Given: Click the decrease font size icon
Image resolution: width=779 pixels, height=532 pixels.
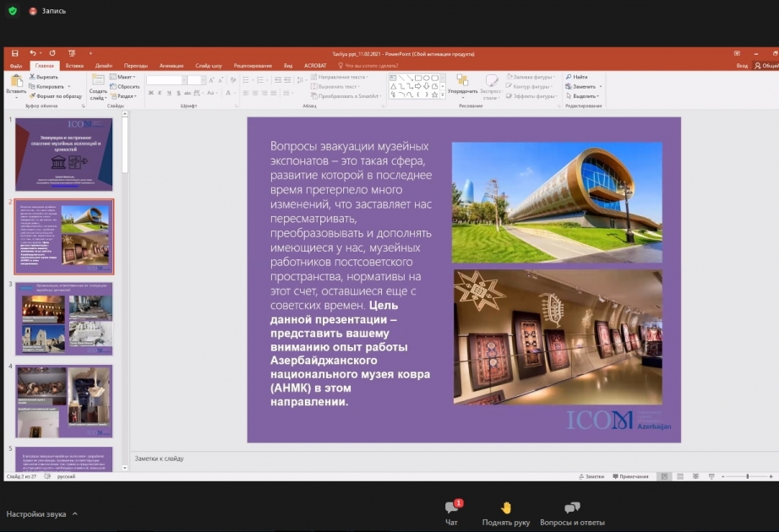Looking at the screenshot, I should coord(221,80).
